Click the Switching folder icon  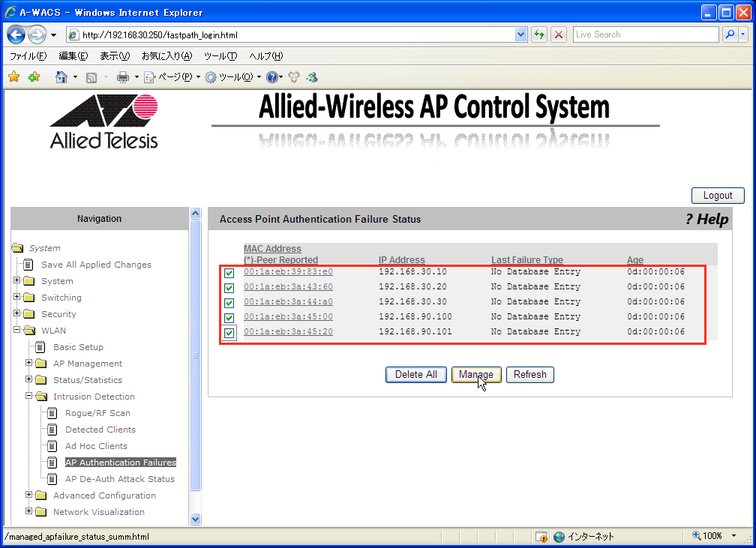[29, 298]
